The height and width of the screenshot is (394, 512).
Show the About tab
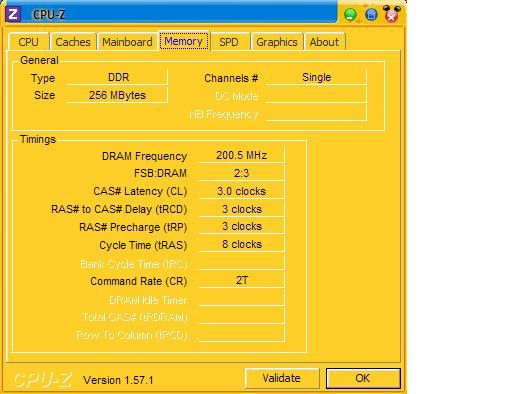point(324,42)
